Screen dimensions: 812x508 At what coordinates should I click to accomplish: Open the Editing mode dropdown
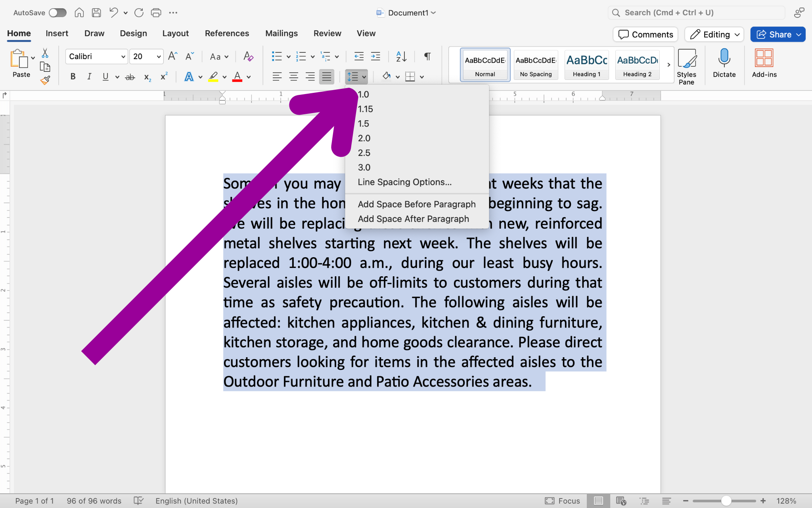click(x=714, y=35)
